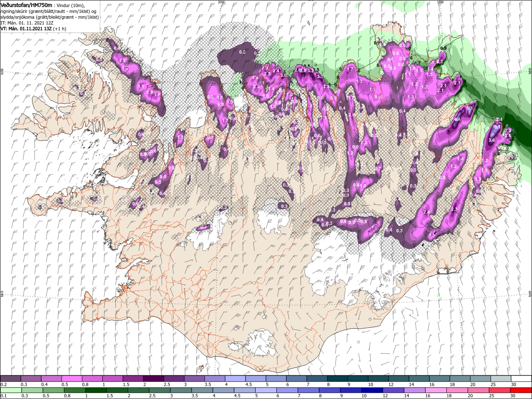Click the Veðurstofan/HM750m title text
Viewport: 532px width, 399px height.
[x=26, y=5]
